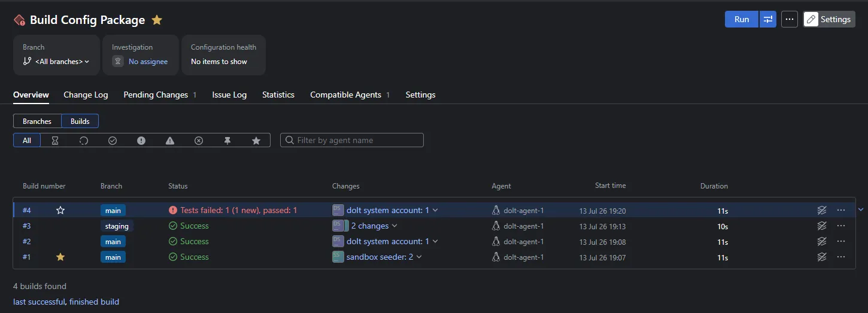The height and width of the screenshot is (313, 868).
Task: Open build #2 link
Action: pos(27,242)
